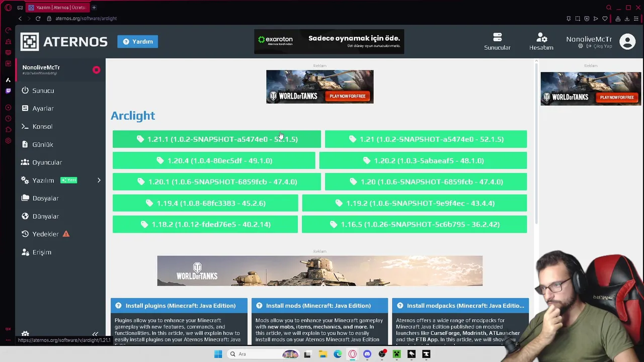The width and height of the screenshot is (644, 362).
Task: Open Install modpacks article header
Action: click(460, 306)
